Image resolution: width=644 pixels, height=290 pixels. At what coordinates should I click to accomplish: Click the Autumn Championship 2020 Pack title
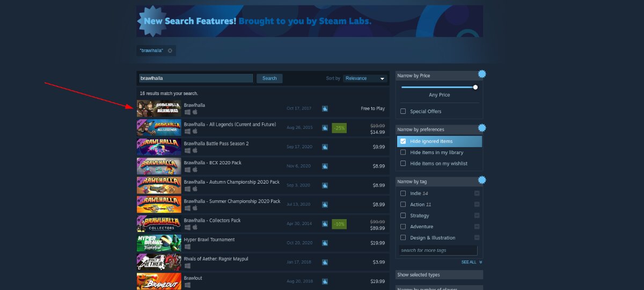point(232,182)
